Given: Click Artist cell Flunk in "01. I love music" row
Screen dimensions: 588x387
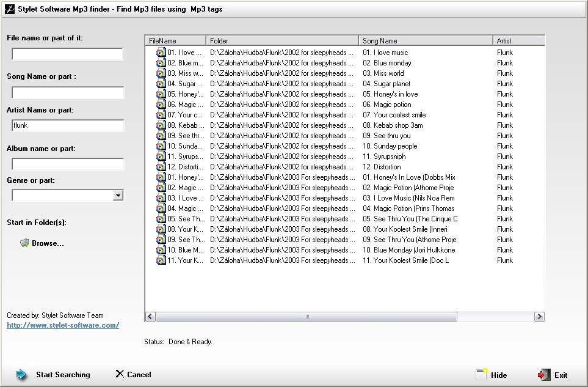Looking at the screenshot, I should point(505,53).
